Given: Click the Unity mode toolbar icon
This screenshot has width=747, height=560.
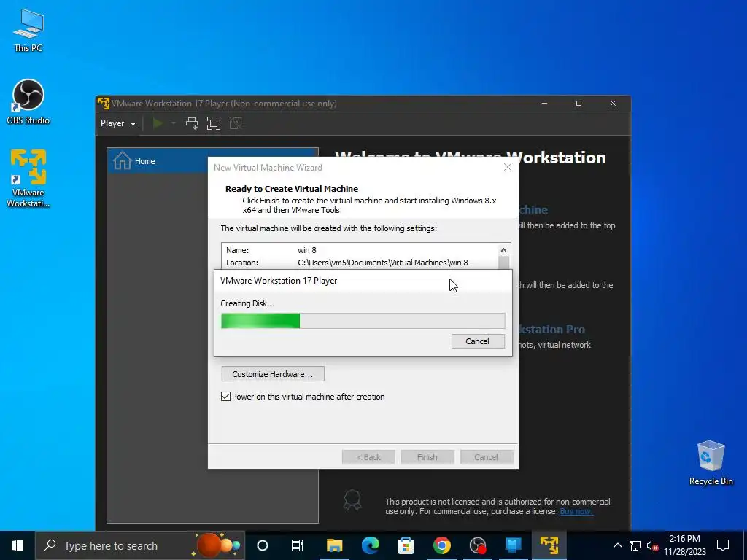Looking at the screenshot, I should point(236,123).
